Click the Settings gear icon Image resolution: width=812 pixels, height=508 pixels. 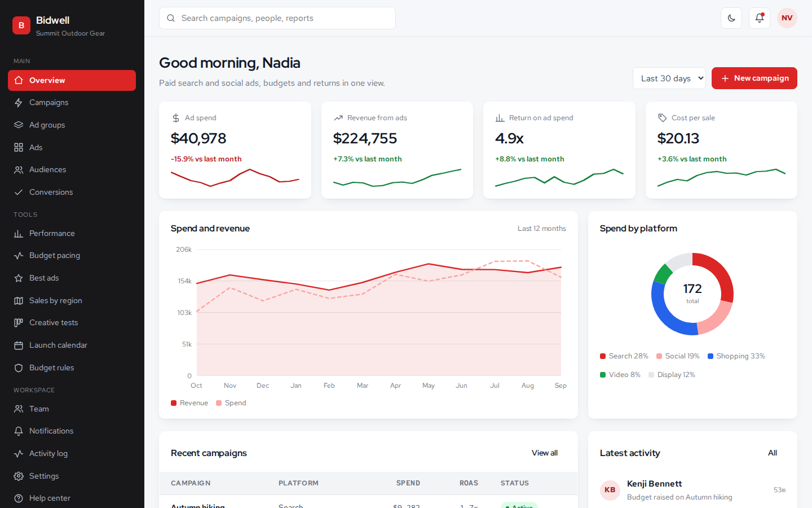pos(19,476)
